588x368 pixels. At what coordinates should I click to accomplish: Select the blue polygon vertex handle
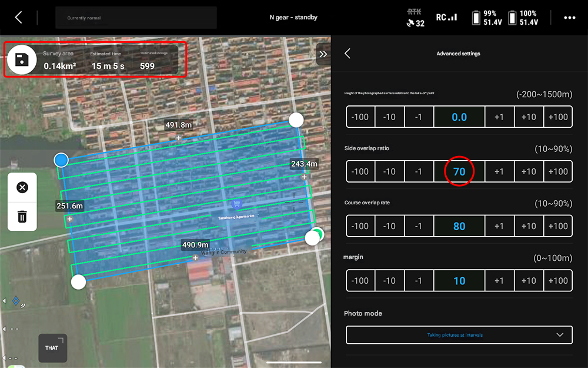pos(61,160)
